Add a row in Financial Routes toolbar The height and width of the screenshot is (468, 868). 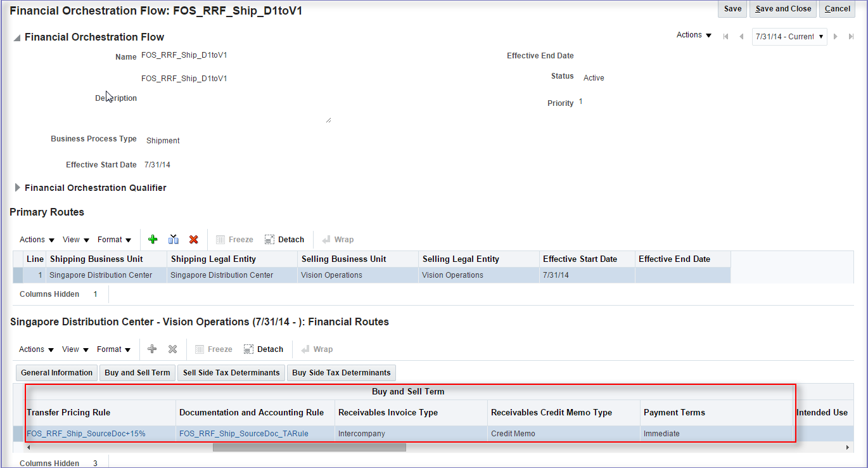(x=151, y=349)
